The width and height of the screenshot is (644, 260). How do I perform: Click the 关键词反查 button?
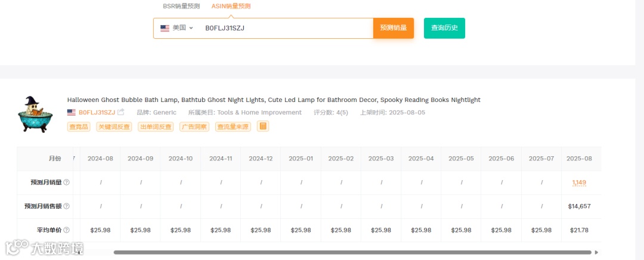(x=114, y=127)
